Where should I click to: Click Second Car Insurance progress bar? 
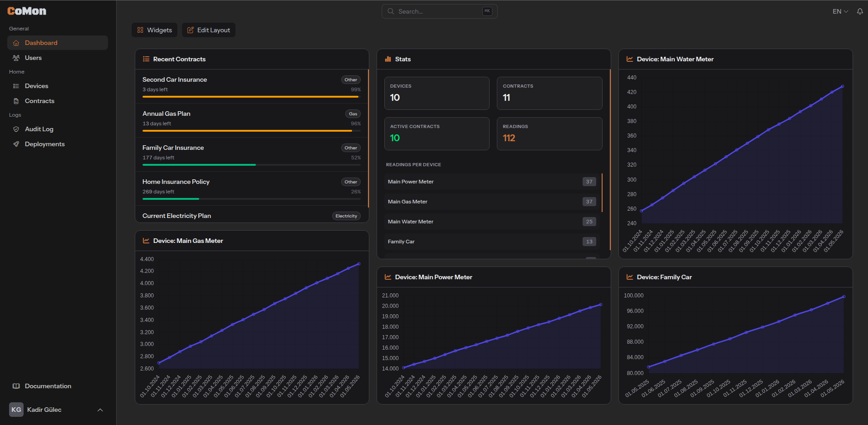pos(252,97)
